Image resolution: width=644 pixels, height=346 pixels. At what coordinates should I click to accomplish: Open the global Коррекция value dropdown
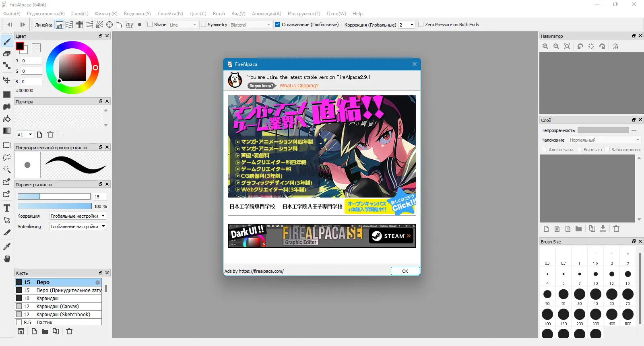[x=407, y=25]
